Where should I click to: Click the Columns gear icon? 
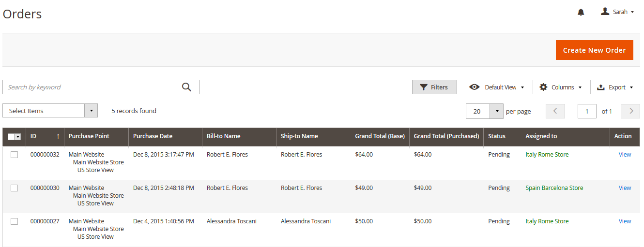[543, 87]
